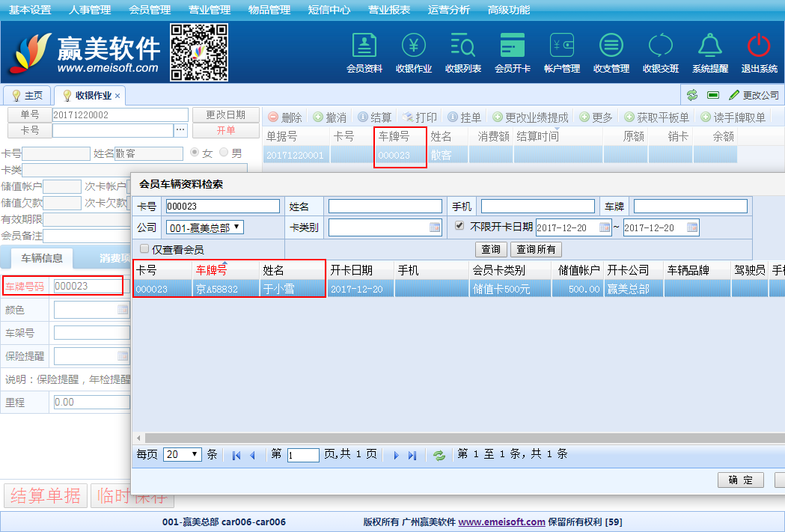Screen dimensions: 785x532
Task: Go to next page in pagination
Action: (396, 455)
